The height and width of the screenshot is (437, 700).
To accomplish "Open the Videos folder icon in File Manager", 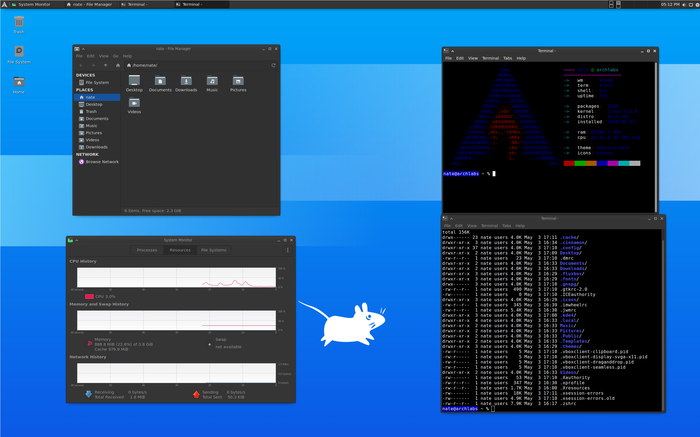I will pyautogui.click(x=134, y=106).
